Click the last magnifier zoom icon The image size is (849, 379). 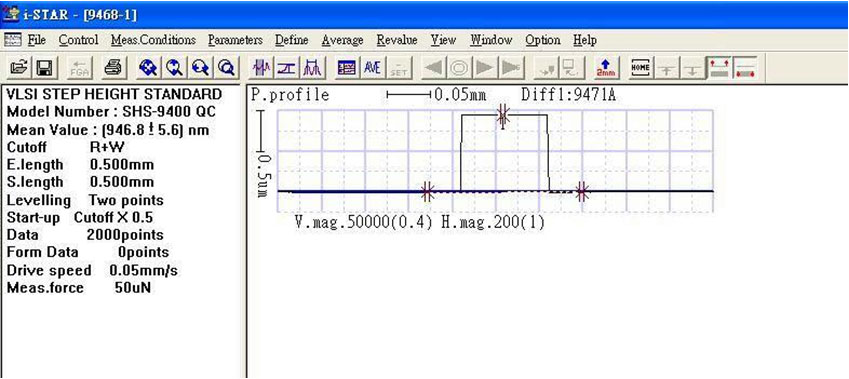[225, 68]
